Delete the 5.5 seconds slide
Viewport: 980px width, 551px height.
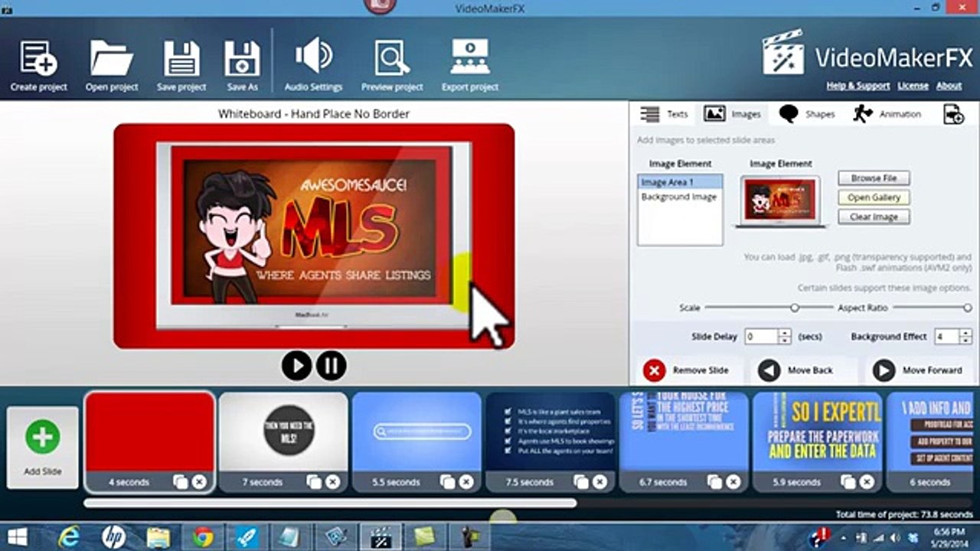point(465,482)
